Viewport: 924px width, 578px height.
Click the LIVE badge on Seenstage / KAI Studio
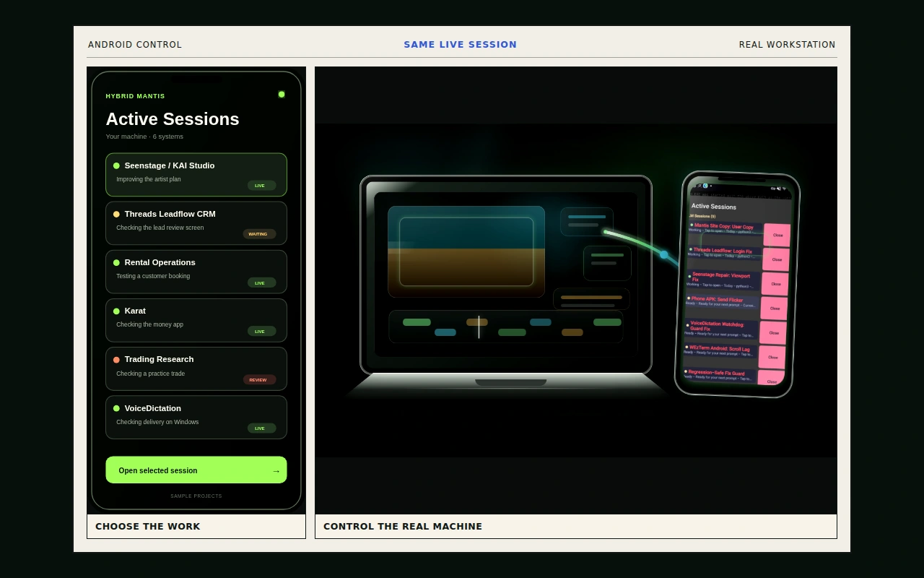261,186
